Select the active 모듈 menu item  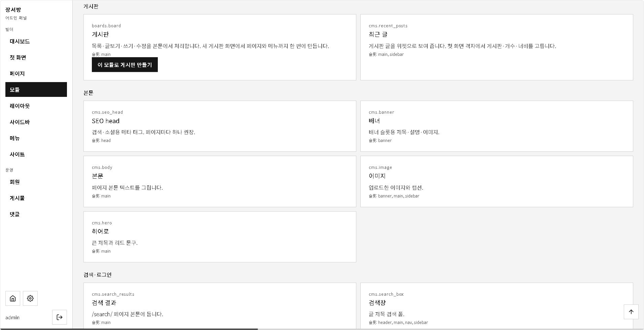click(36, 89)
